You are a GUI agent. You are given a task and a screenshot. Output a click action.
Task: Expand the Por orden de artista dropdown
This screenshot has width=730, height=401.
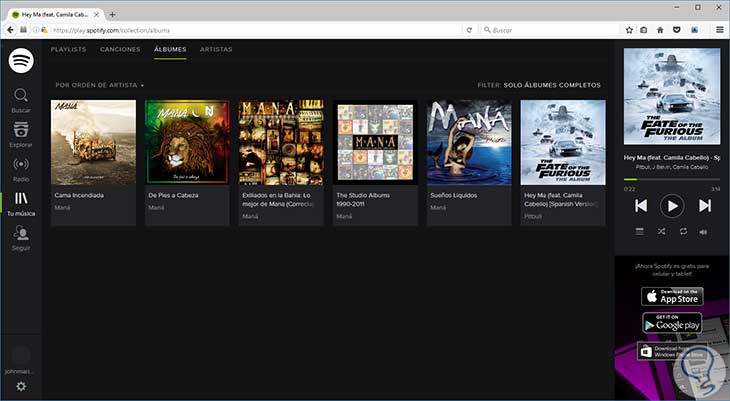click(x=100, y=85)
